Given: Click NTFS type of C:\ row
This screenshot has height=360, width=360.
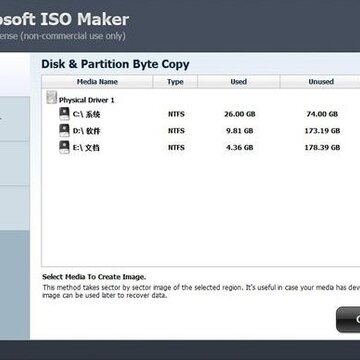Looking at the screenshot, I should (176, 114).
